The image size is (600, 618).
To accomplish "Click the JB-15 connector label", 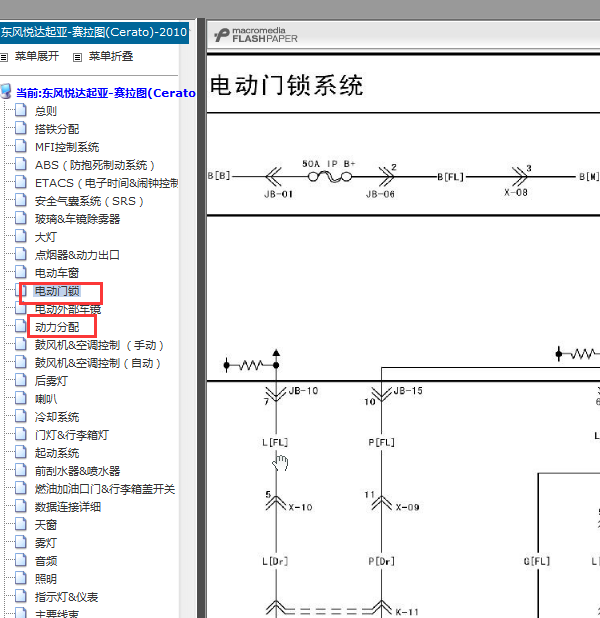I will tap(408, 391).
